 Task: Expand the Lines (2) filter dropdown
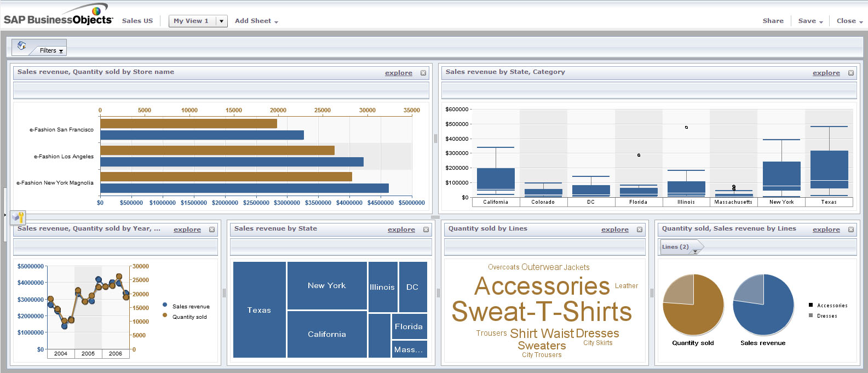(x=695, y=251)
